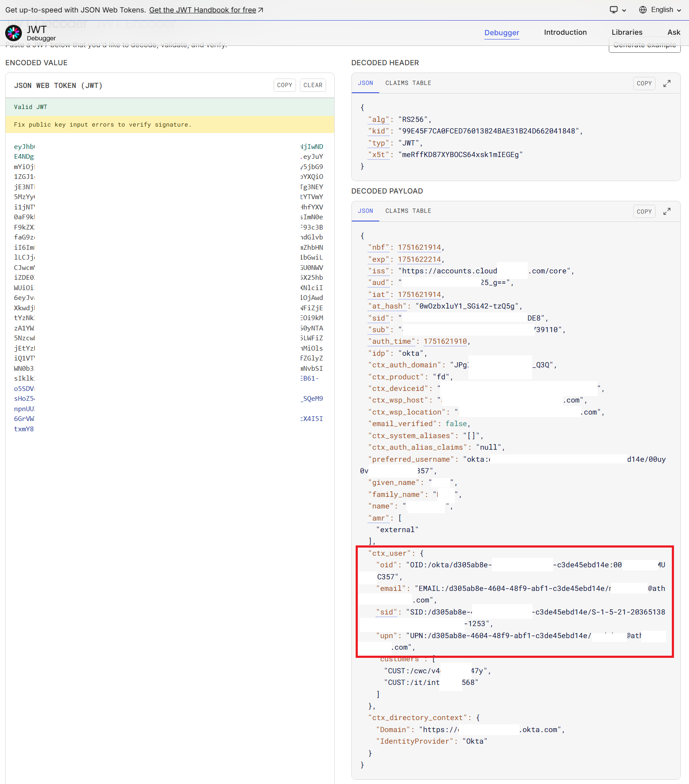
Task: Switch to CLAIMS TABLE in Decoded Header
Action: click(x=408, y=83)
